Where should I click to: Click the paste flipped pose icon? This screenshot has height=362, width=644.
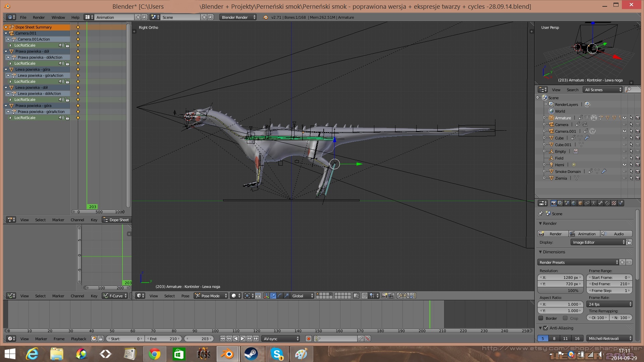pyautogui.click(x=413, y=296)
